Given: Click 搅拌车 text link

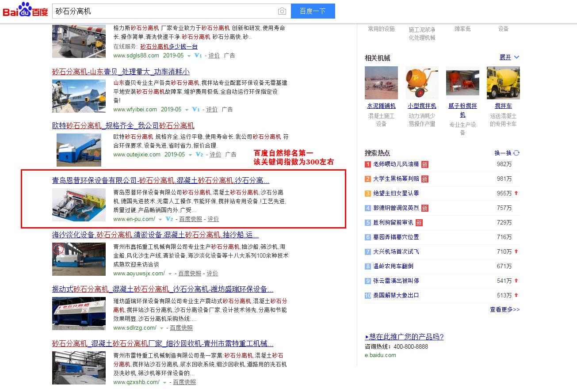Looking at the screenshot, I should point(503,106).
